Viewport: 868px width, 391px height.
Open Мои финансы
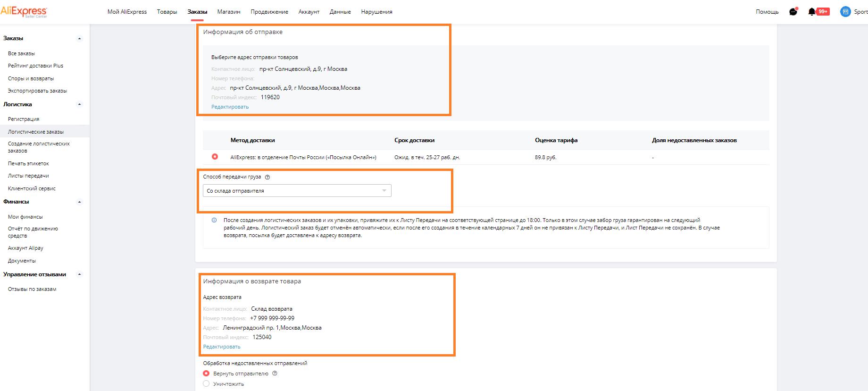coord(25,217)
